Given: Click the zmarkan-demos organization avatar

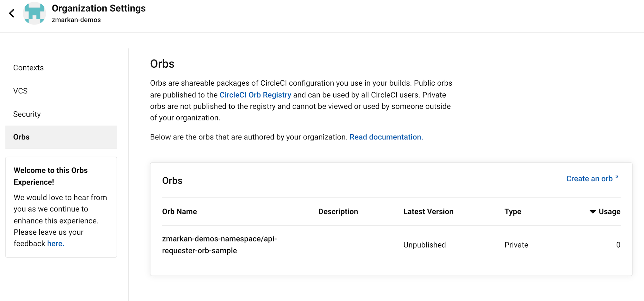Looking at the screenshot, I should point(34,13).
